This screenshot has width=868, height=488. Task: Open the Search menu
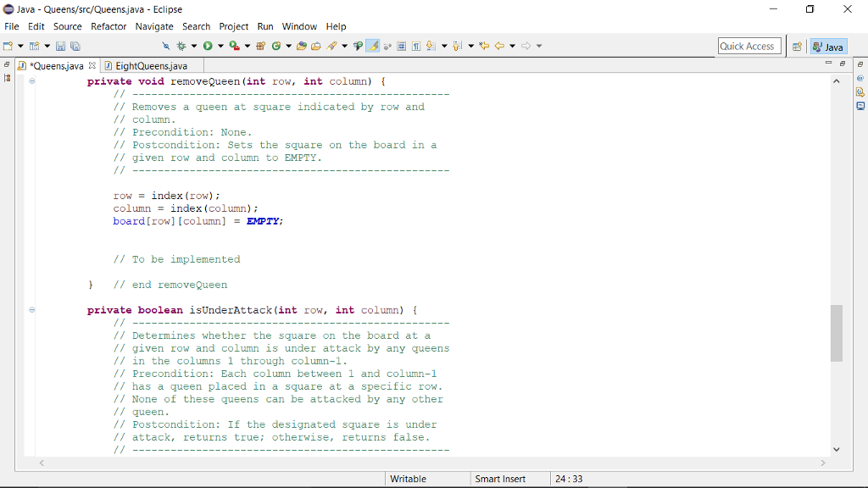click(196, 26)
